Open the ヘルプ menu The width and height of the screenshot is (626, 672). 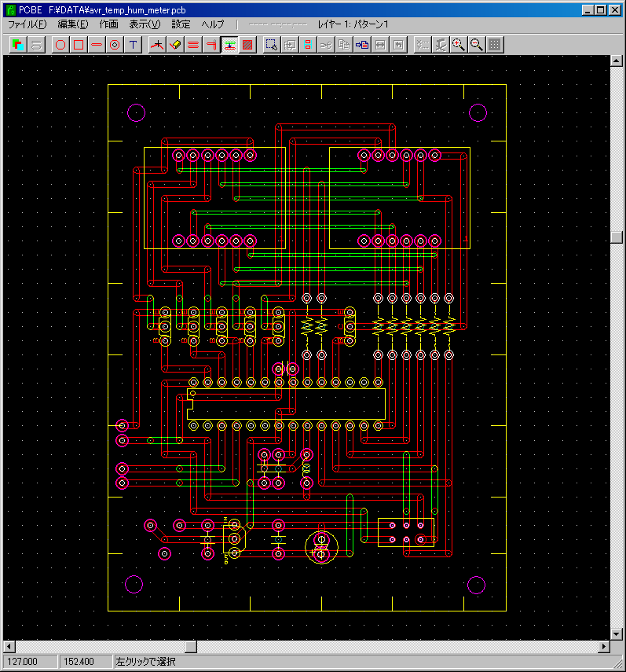213,24
